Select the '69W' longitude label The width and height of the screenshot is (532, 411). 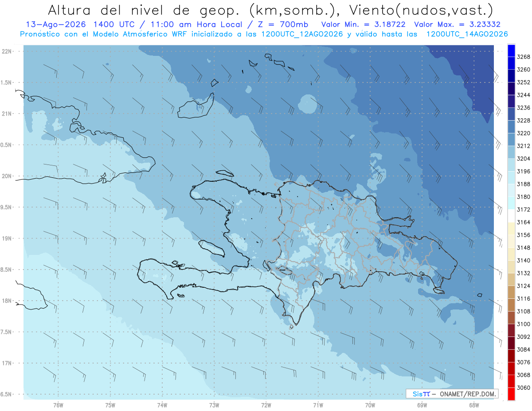[422, 405]
